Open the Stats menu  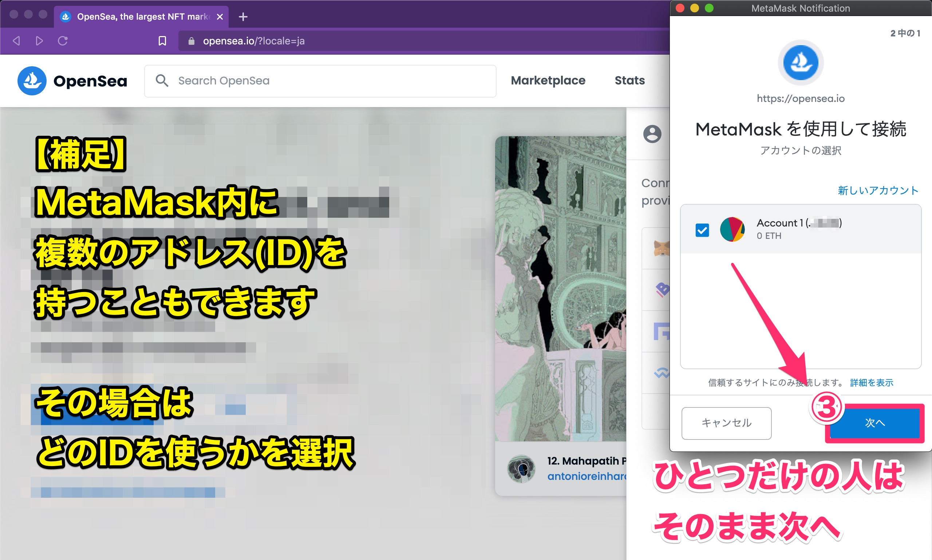point(630,80)
